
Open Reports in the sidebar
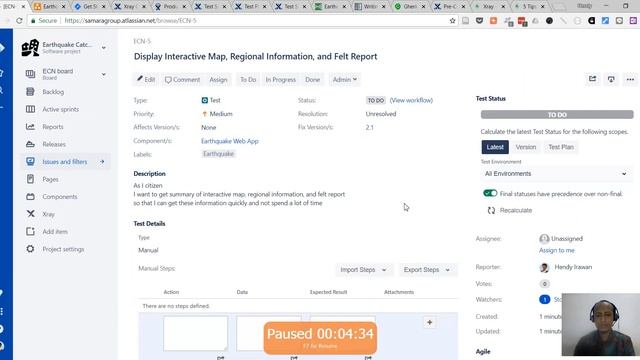[x=53, y=127]
